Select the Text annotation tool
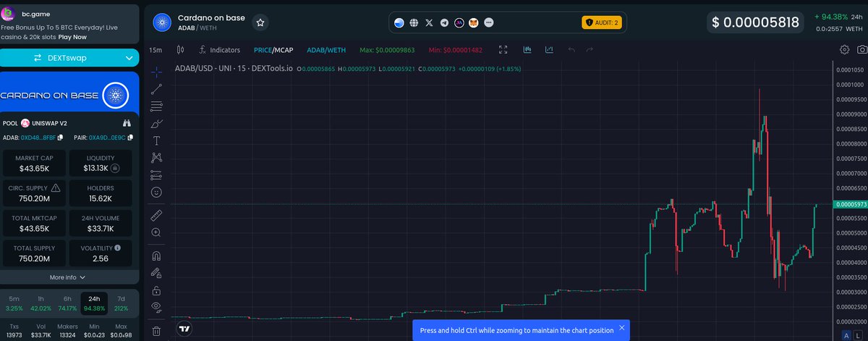The width and height of the screenshot is (868, 341). (x=156, y=140)
